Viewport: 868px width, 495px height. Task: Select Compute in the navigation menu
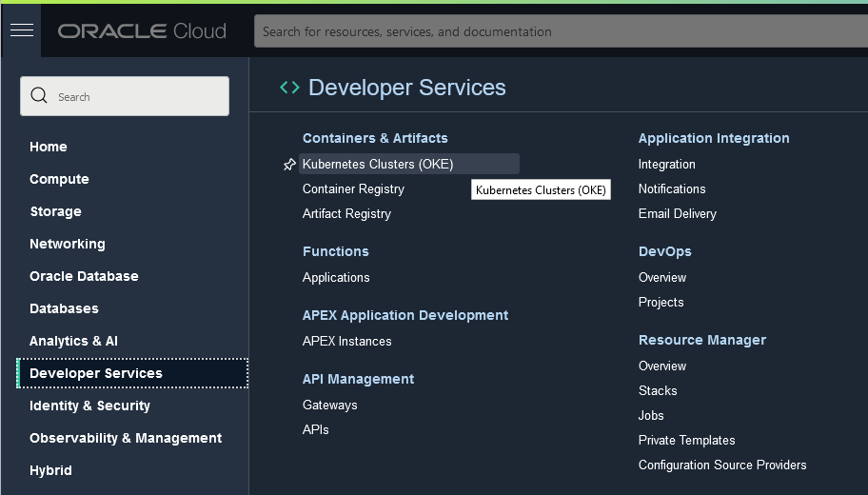[x=59, y=179]
